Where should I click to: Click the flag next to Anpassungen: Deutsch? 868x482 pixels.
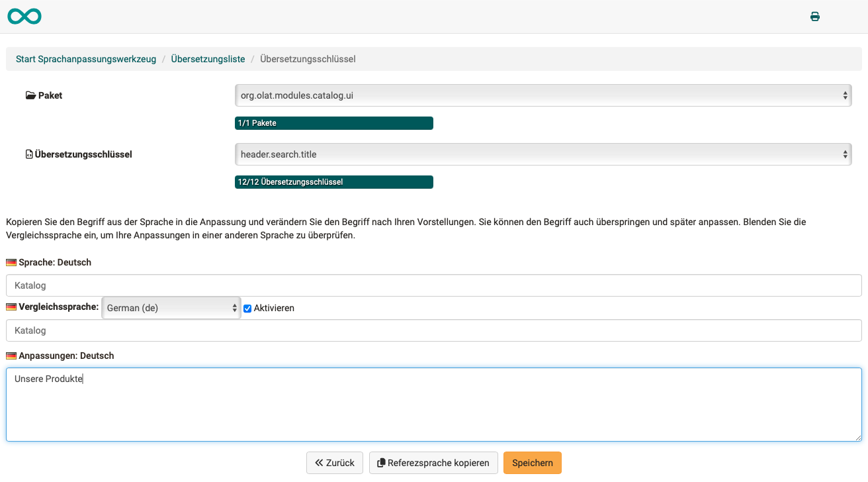click(x=12, y=356)
